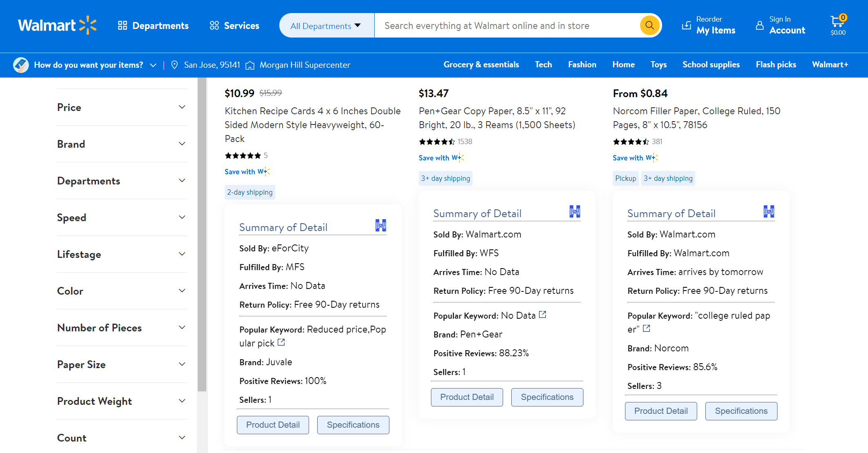
Task: Click the Services icon in header
Action: point(214,25)
